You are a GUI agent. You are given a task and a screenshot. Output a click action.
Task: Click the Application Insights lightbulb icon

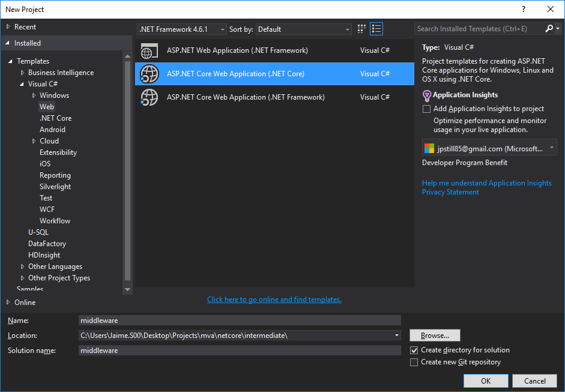[427, 95]
